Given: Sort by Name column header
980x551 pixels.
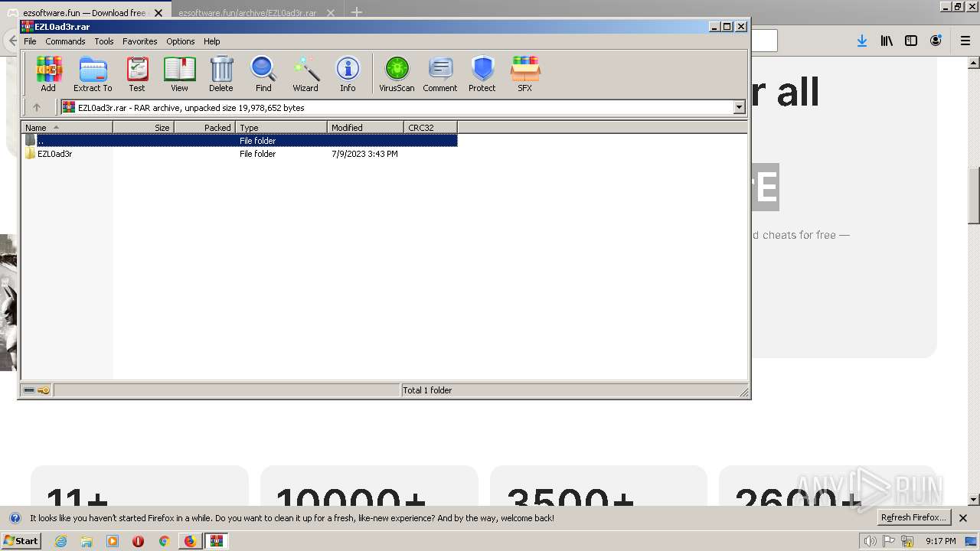Looking at the screenshot, I should pos(67,128).
